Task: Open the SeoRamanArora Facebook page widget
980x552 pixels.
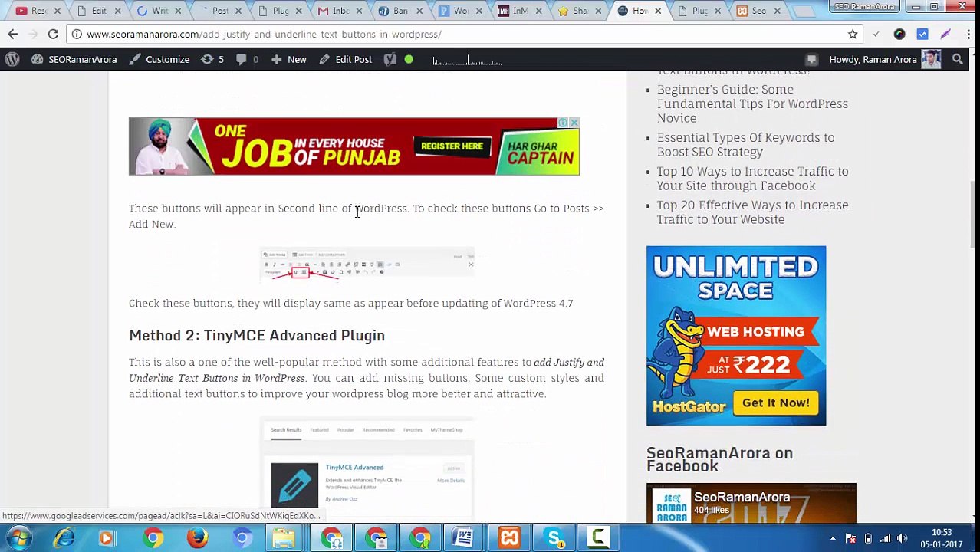Action: (751, 503)
